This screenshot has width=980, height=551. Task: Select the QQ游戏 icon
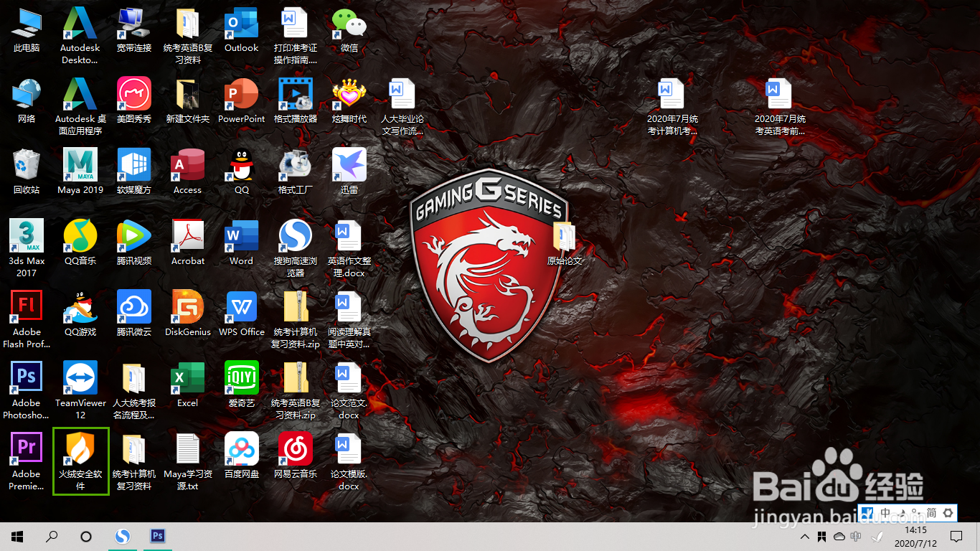pyautogui.click(x=80, y=314)
